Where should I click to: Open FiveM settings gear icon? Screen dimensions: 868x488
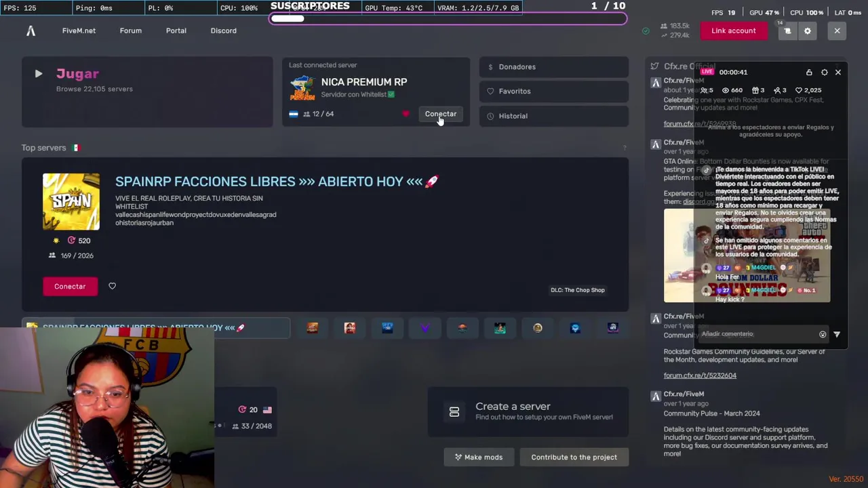pyautogui.click(x=808, y=31)
